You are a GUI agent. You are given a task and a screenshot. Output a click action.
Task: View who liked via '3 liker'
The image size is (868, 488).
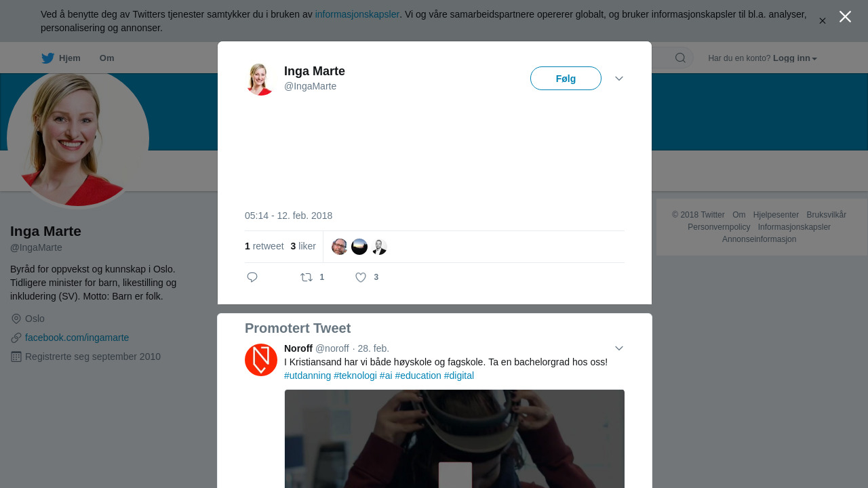[303, 246]
